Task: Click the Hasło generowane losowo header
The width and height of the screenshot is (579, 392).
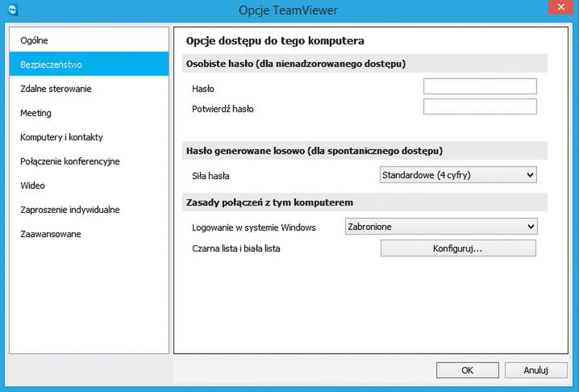Action: click(x=364, y=151)
